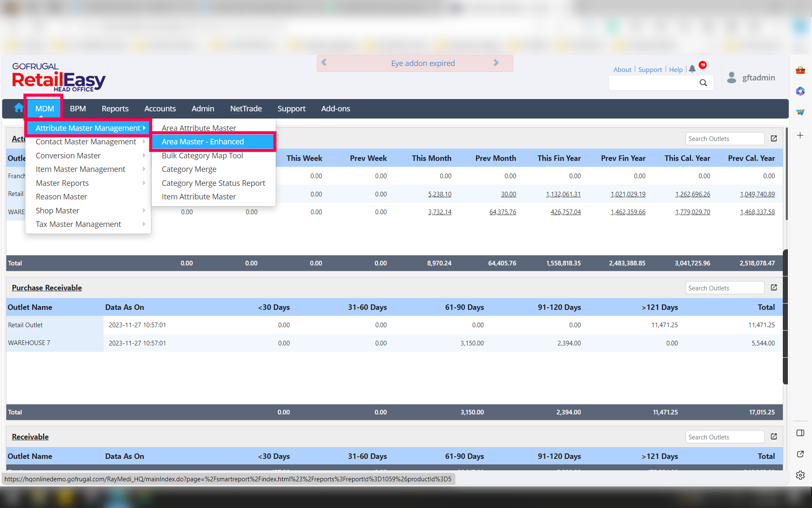Click Search Outlets field in Purchase Receivable

724,288
